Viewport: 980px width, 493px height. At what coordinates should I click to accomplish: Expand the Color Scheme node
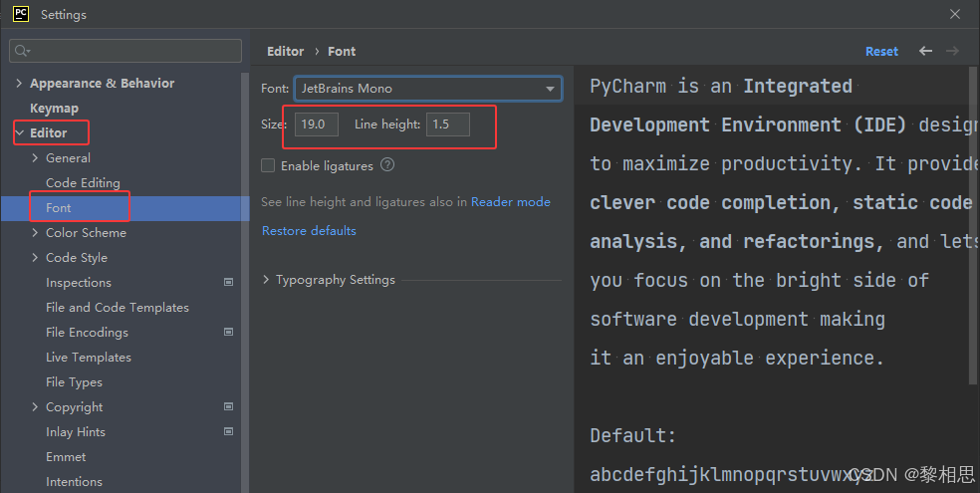point(35,232)
